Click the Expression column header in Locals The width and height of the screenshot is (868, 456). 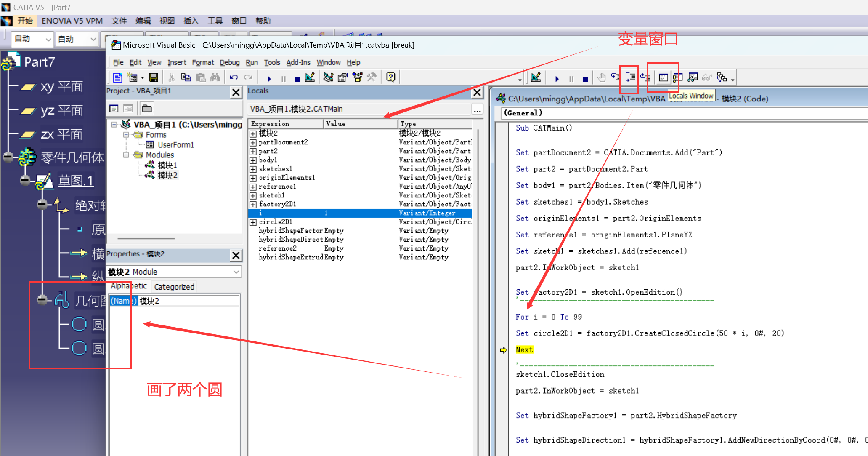[x=286, y=124]
